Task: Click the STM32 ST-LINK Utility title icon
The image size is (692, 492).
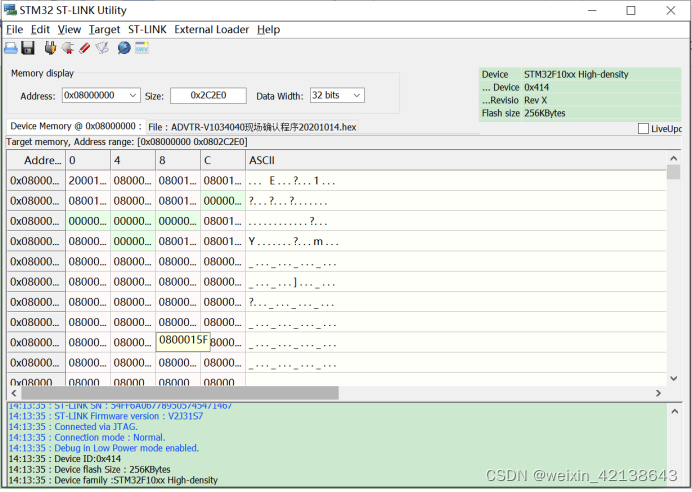Action: point(10,9)
